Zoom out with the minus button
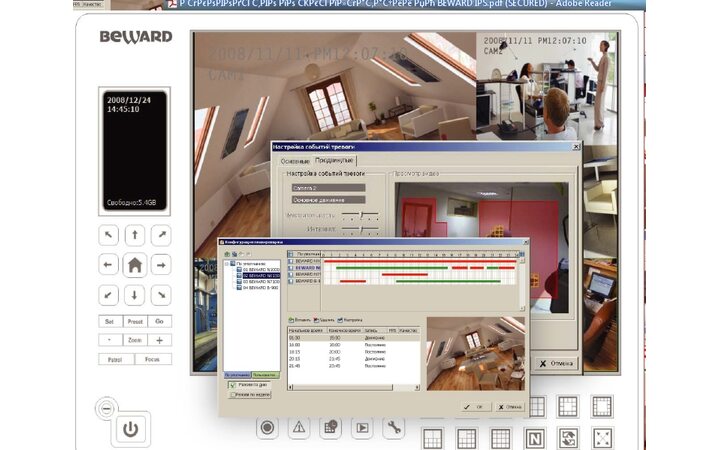Viewport: 720px width, 450px height. click(x=110, y=340)
